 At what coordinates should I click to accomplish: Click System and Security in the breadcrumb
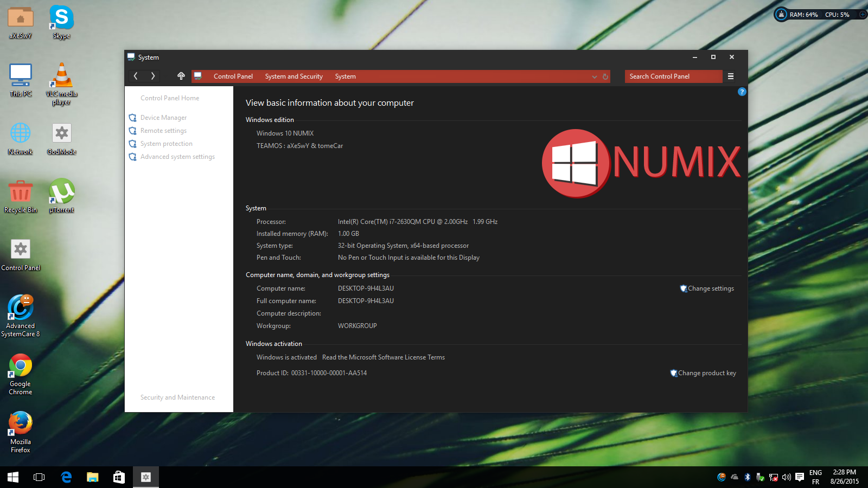point(294,76)
